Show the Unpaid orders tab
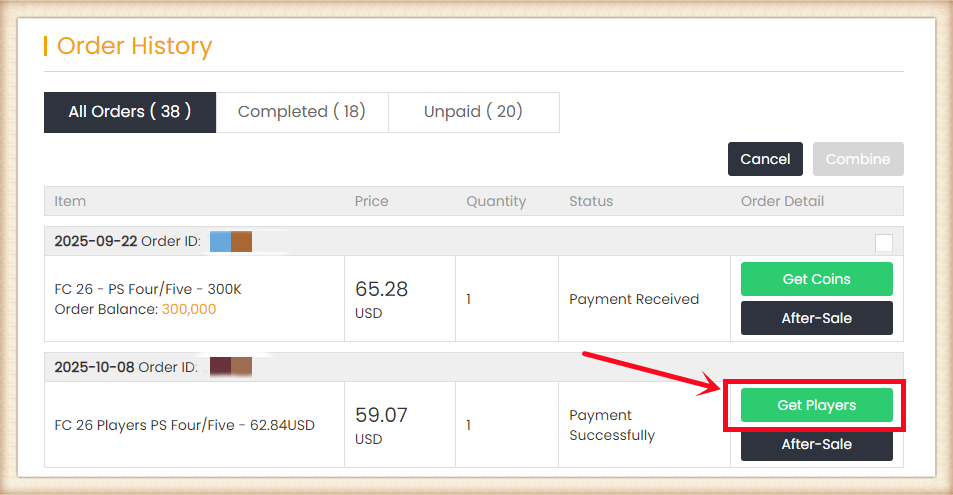 tap(473, 112)
